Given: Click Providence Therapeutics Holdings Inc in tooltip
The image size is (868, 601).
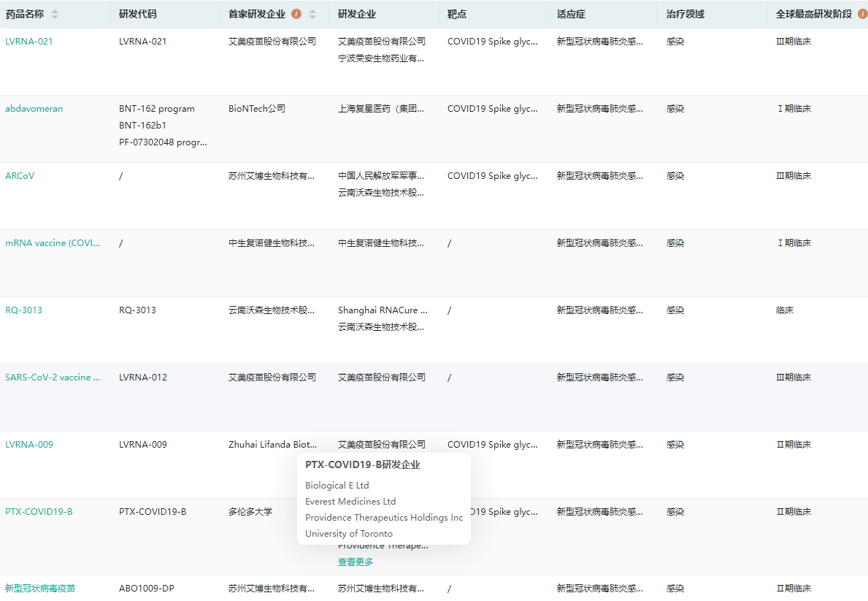Looking at the screenshot, I should click(x=383, y=517).
